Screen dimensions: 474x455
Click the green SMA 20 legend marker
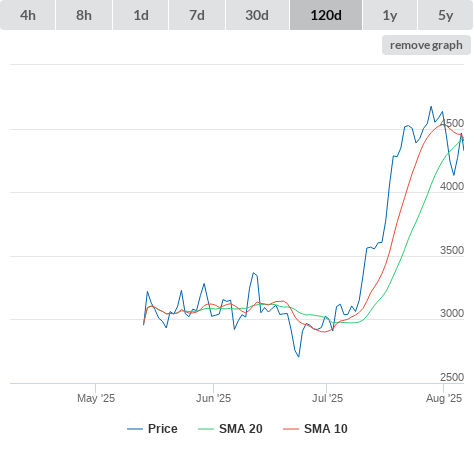click(x=206, y=429)
